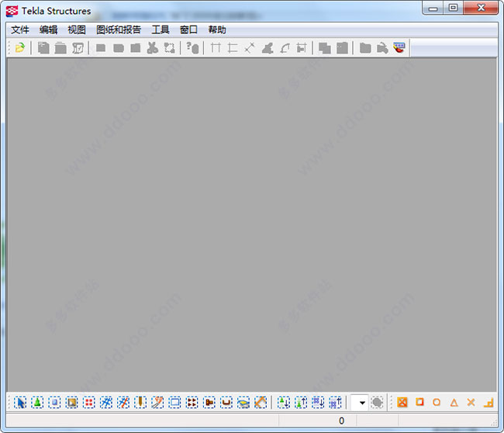The image size is (504, 433).
Task: Click the Select views (blue rectangle) switch
Action: 174,403
